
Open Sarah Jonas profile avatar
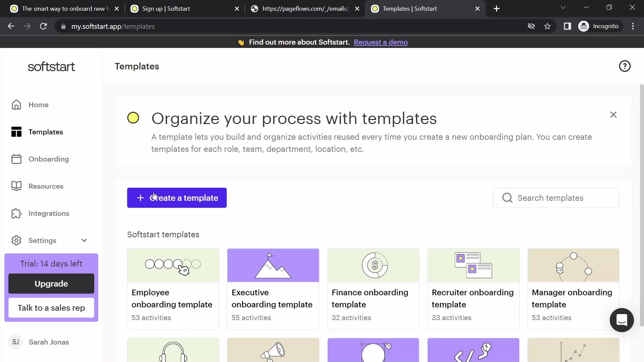point(15,342)
